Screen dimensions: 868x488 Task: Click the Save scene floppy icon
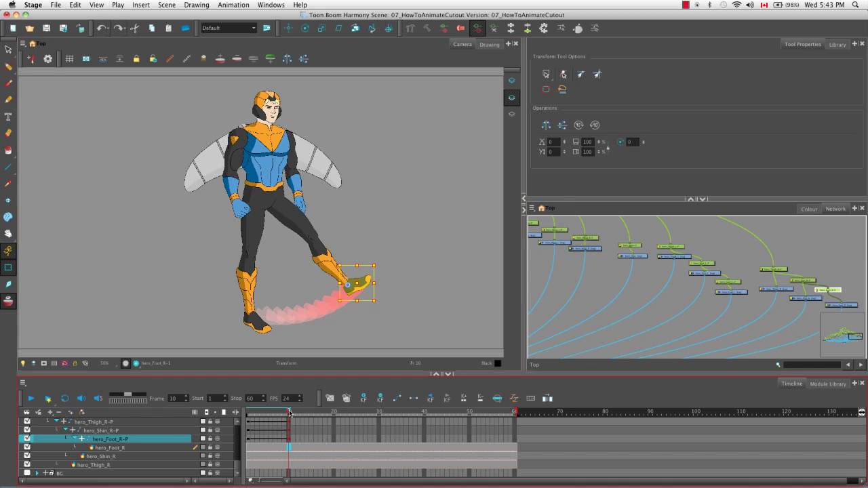tap(46, 28)
